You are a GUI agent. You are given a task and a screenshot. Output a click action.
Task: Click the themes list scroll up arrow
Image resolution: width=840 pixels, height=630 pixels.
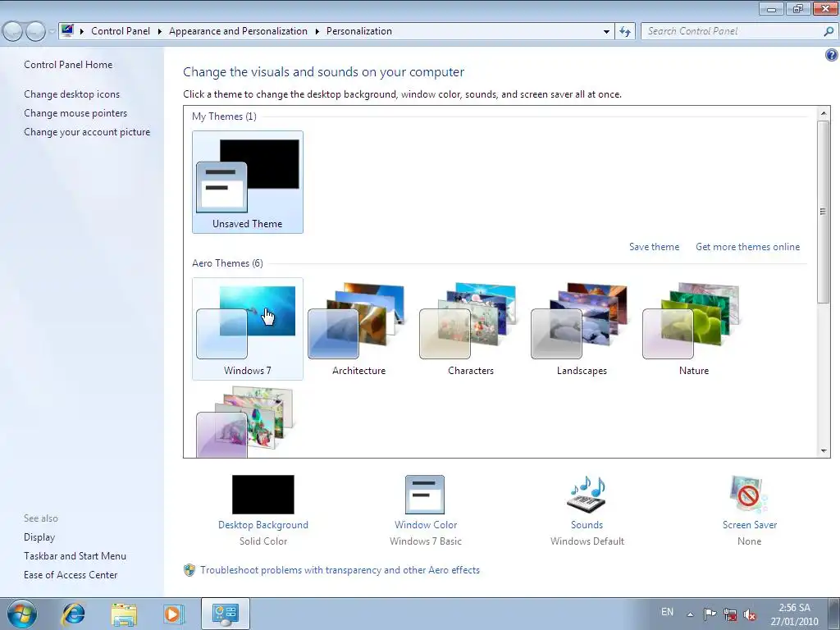[x=824, y=113]
